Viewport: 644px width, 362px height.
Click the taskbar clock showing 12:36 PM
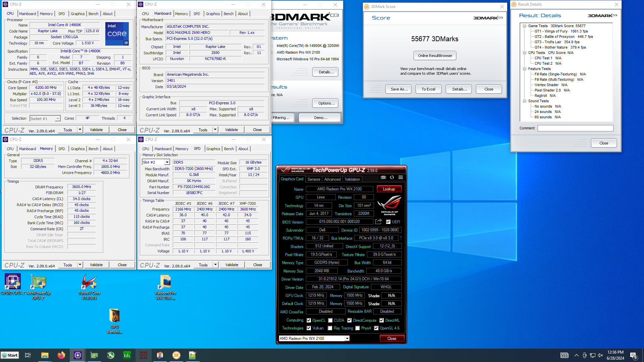(x=615, y=355)
